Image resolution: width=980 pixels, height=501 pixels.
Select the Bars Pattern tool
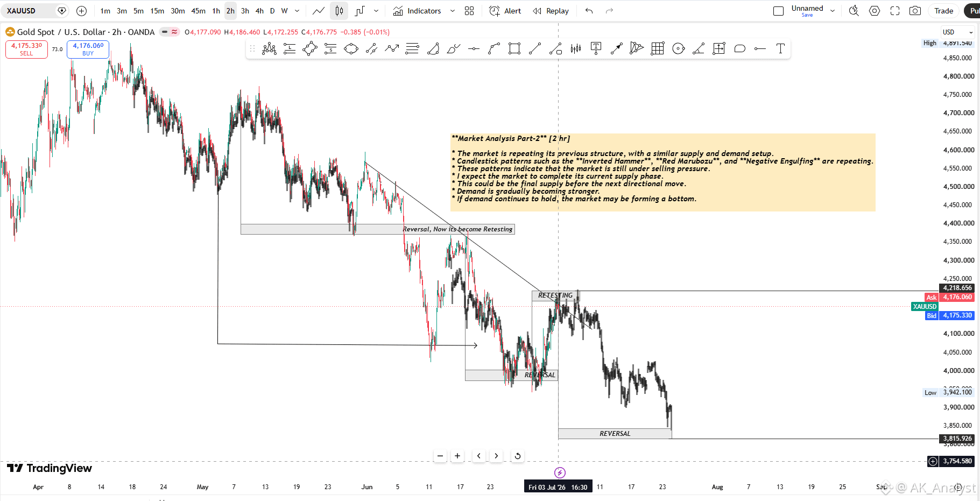576,49
